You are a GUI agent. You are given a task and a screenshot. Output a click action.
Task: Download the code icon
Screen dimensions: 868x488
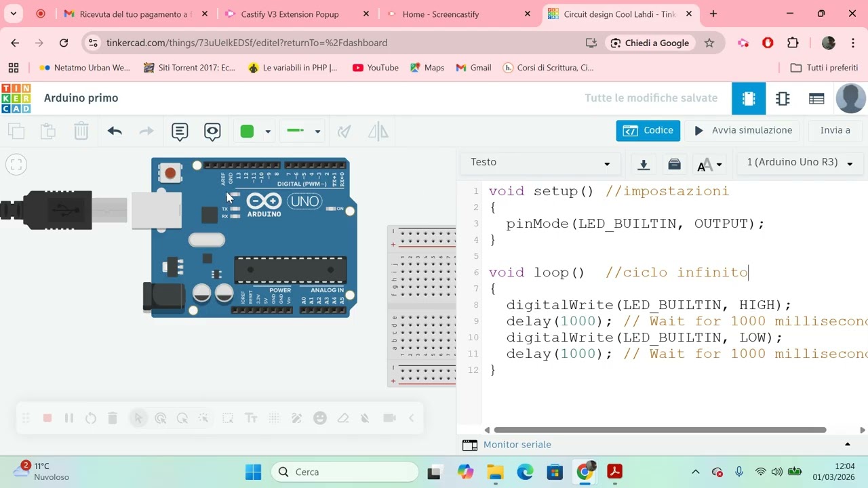pos(644,164)
